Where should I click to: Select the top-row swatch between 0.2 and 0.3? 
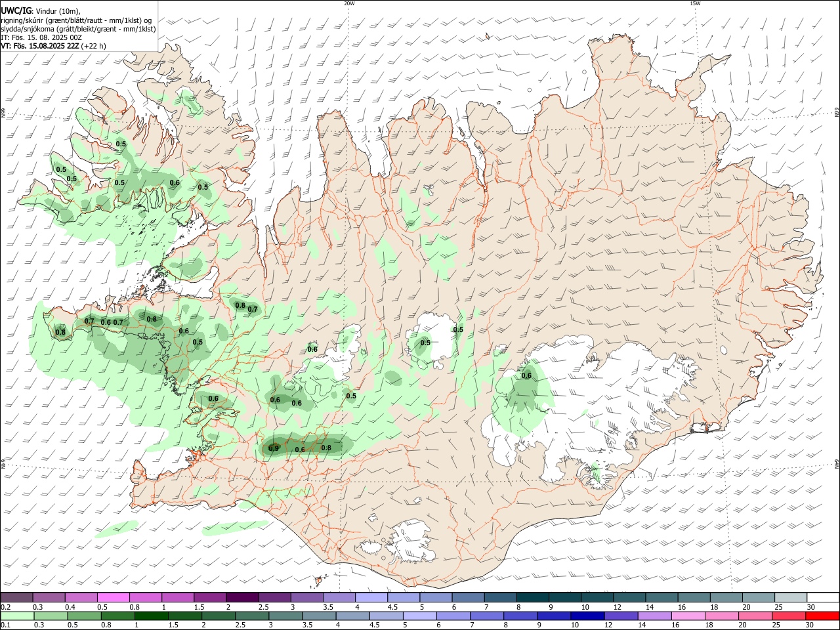click(x=17, y=598)
